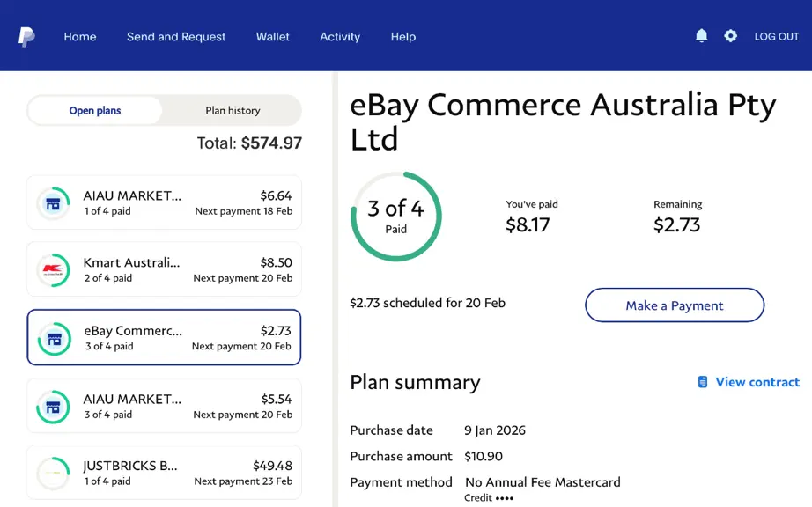Open the notifications bell icon

[701, 36]
